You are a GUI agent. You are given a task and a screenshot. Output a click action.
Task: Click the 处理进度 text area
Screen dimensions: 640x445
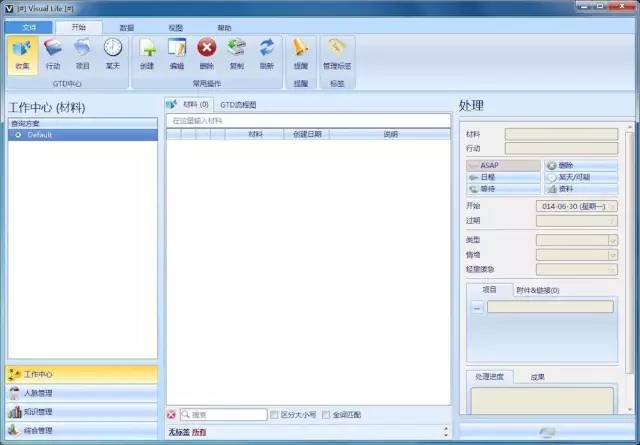point(542,401)
